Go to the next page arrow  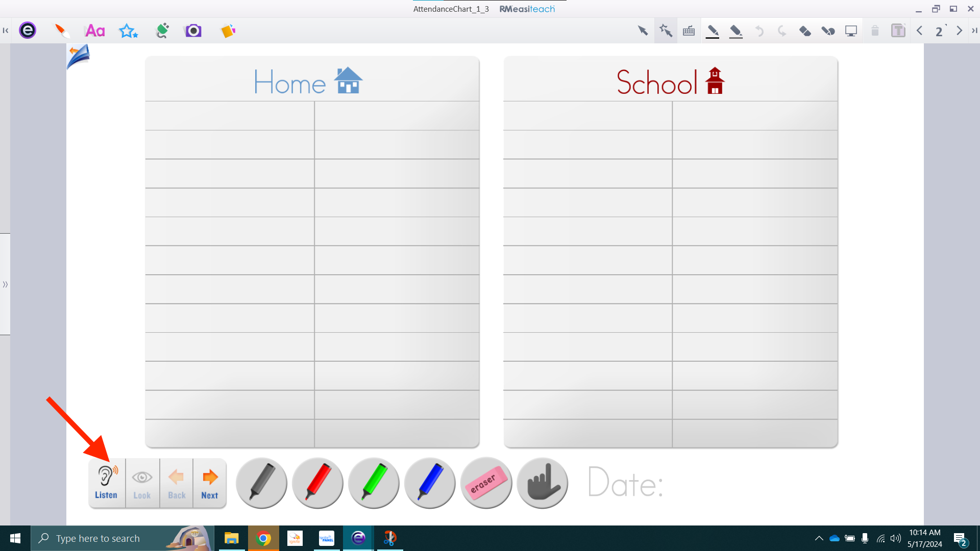[x=959, y=31]
